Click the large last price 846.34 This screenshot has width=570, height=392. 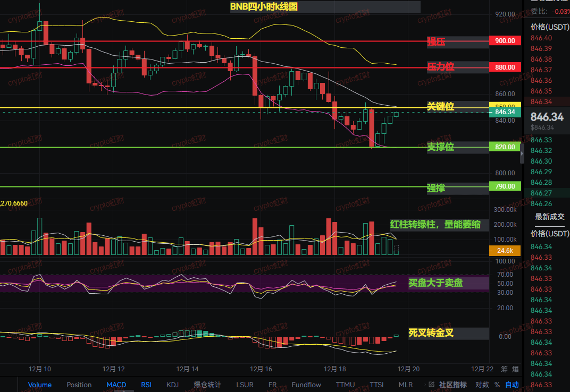(x=547, y=117)
